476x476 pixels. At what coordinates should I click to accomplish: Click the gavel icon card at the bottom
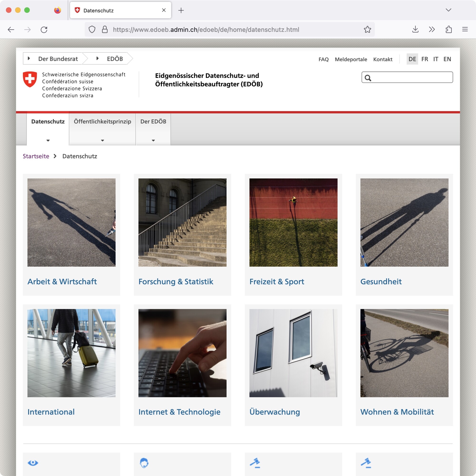point(256,463)
